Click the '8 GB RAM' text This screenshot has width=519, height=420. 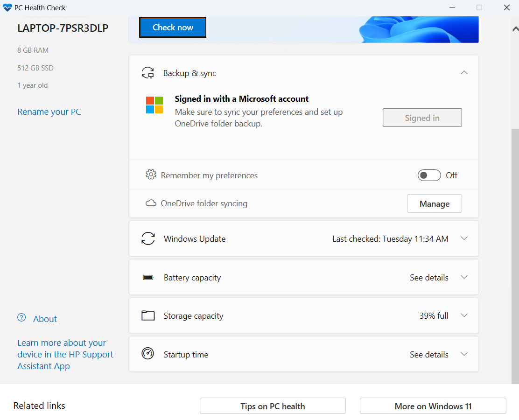(x=33, y=50)
